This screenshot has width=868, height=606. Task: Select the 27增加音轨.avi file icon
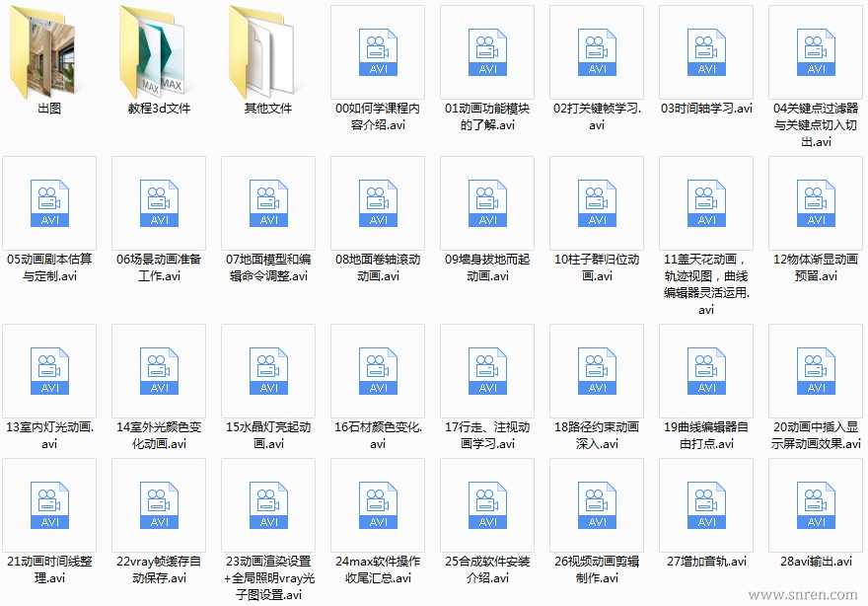(707, 504)
